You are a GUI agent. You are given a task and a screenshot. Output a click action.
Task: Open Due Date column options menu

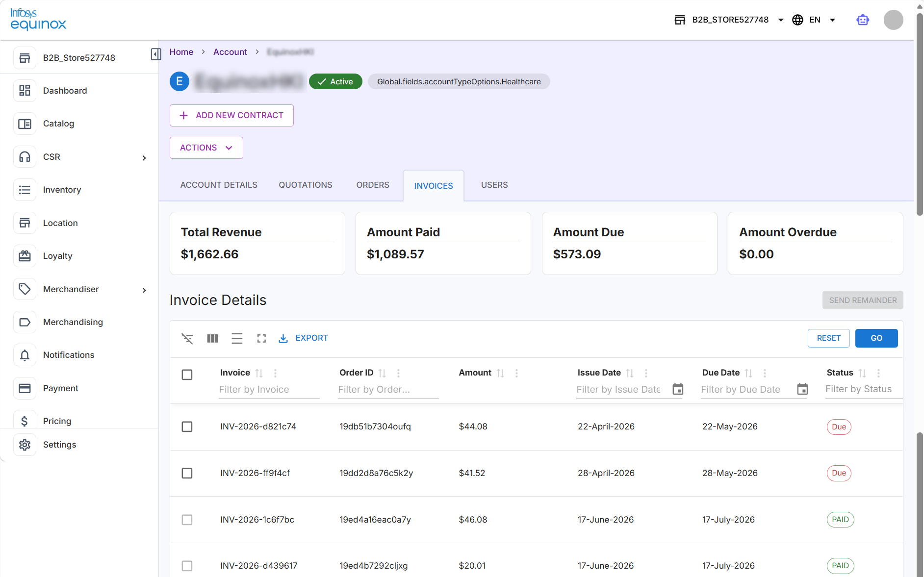[x=765, y=373]
